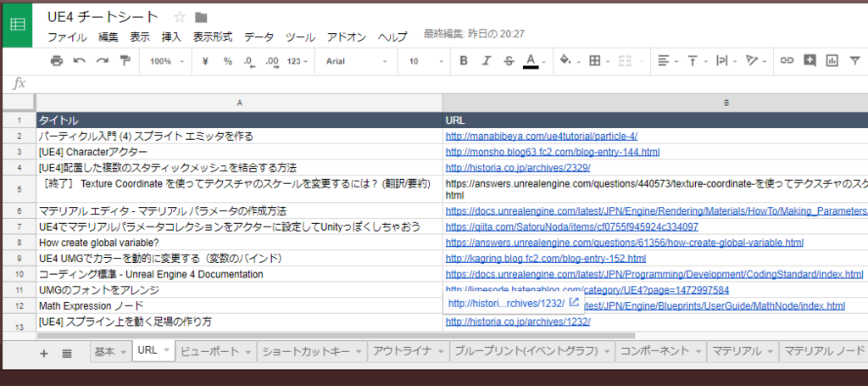
Task: Open the move-to-folder icon
Action: [x=201, y=17]
